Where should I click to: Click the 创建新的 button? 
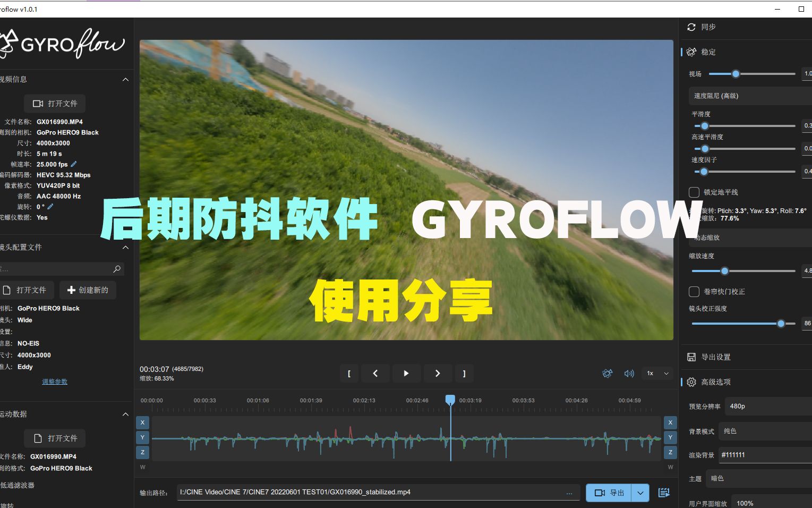(88, 290)
